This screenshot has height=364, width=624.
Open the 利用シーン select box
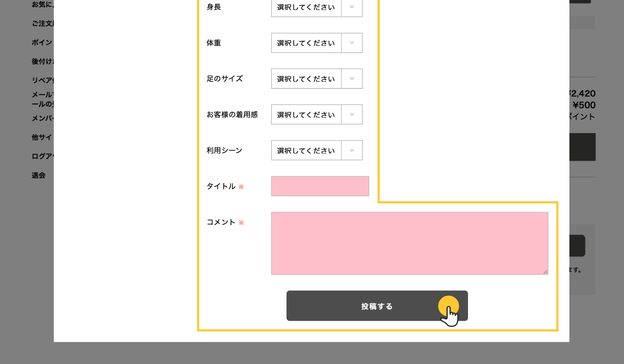coord(316,150)
